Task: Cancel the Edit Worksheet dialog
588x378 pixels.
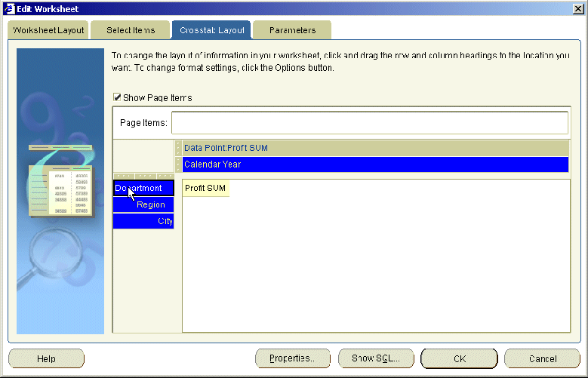Action: 542,359
